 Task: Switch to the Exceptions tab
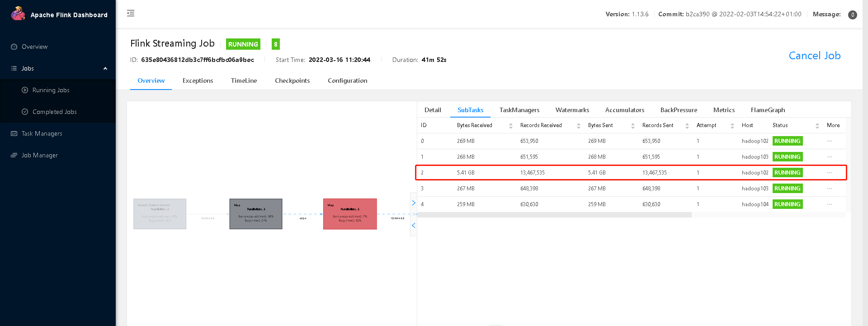pos(198,80)
